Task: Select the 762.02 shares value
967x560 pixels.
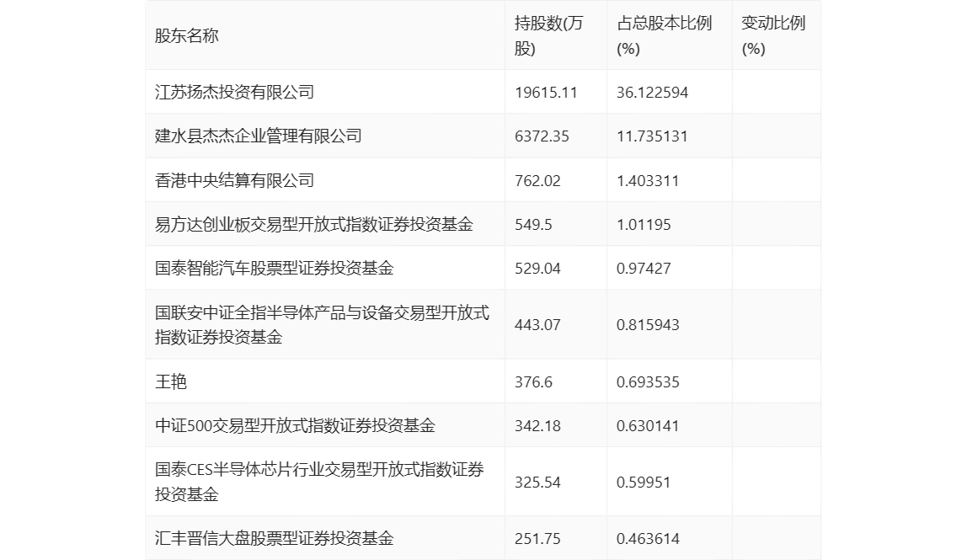Action: tap(537, 181)
